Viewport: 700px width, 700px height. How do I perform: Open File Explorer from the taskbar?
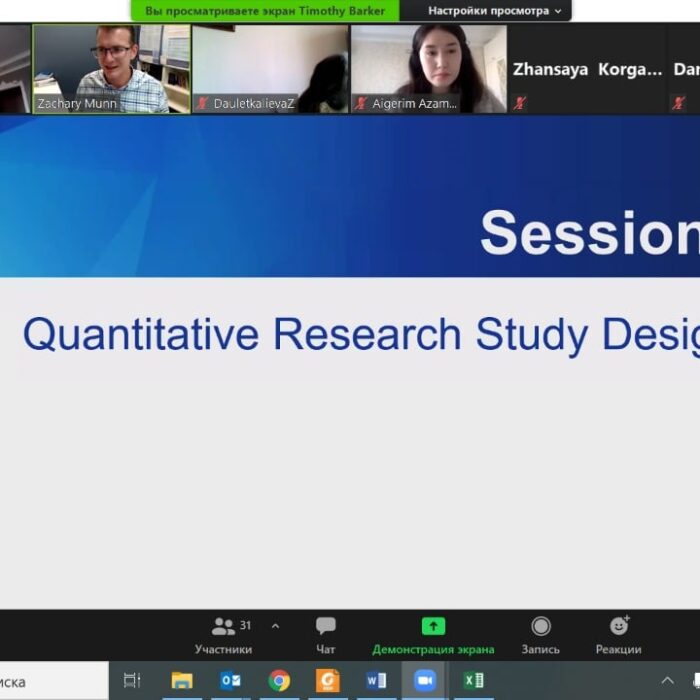point(182,681)
